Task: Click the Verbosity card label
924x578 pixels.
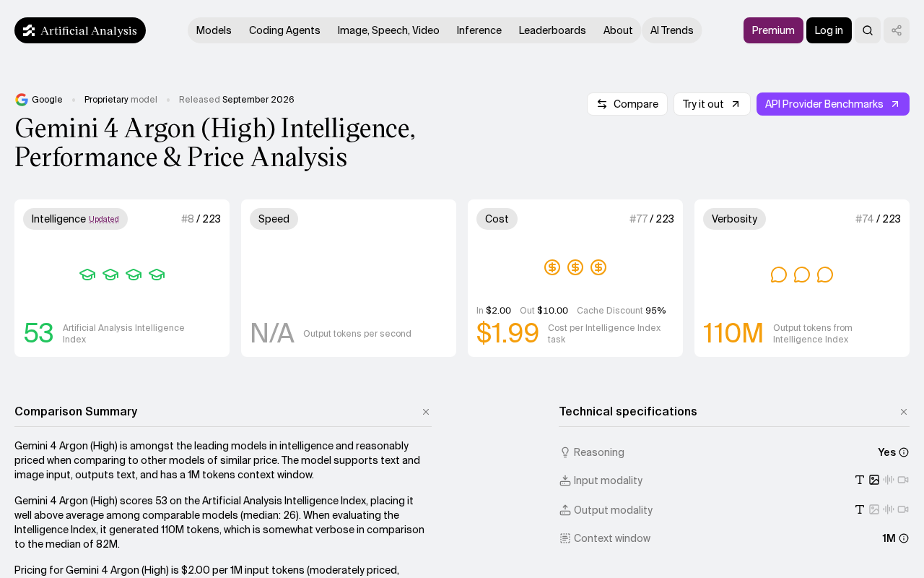Action: click(734, 219)
